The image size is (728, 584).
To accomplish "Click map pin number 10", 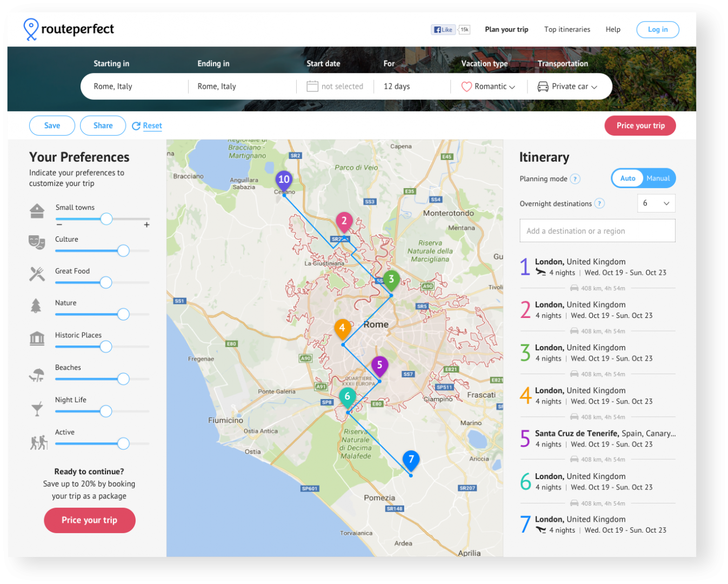I will (x=284, y=181).
